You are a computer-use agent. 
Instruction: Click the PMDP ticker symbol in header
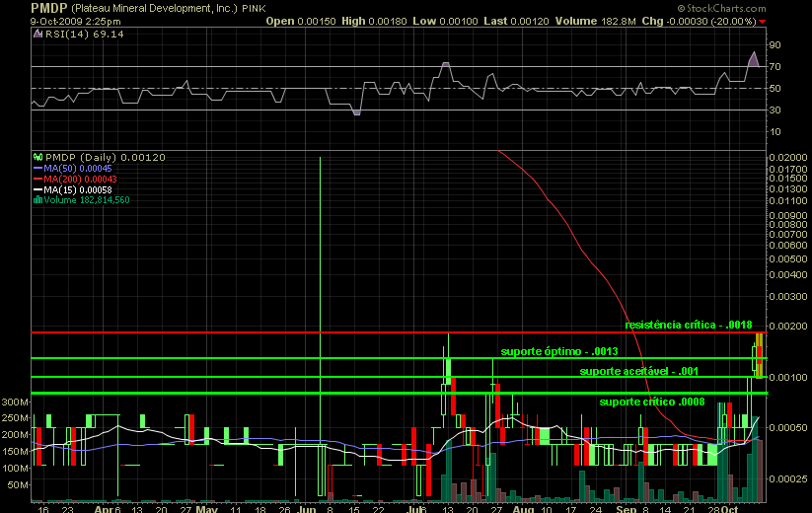pyautogui.click(x=48, y=8)
